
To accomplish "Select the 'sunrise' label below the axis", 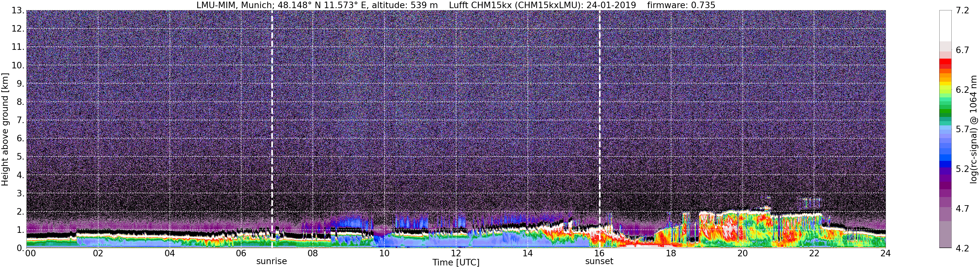I will 272,262.
